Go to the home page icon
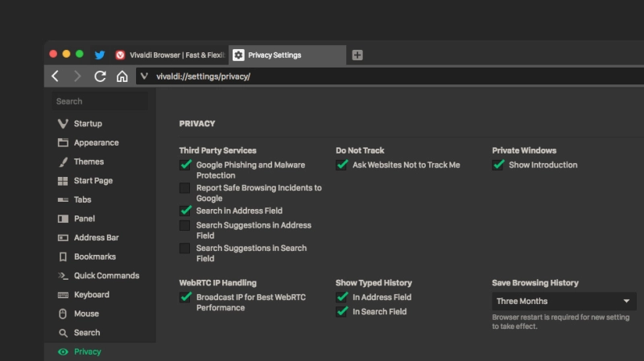The height and width of the screenshot is (361, 644). pyautogui.click(x=122, y=76)
